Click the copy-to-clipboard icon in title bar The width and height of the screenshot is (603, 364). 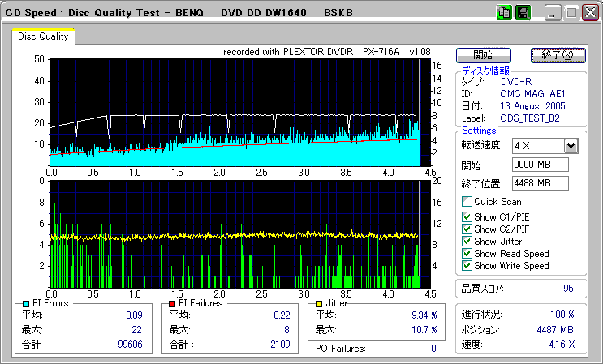[503, 13]
